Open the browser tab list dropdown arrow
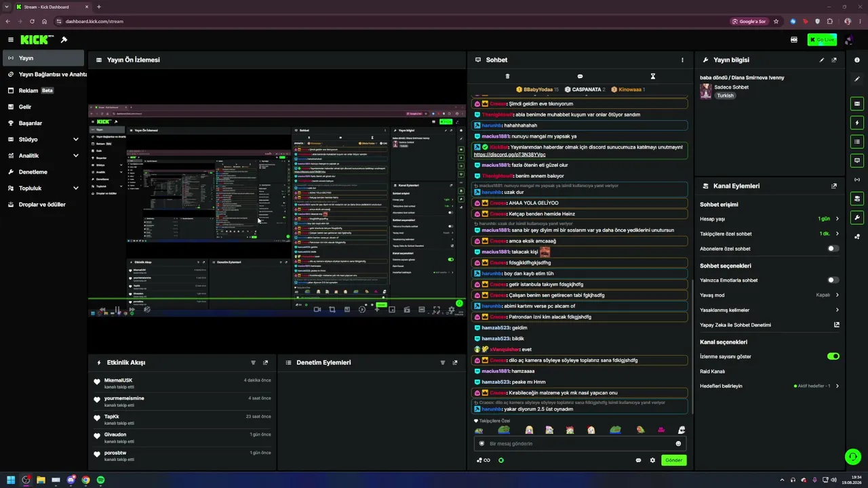Image resolution: width=868 pixels, height=488 pixels. pos(7,7)
